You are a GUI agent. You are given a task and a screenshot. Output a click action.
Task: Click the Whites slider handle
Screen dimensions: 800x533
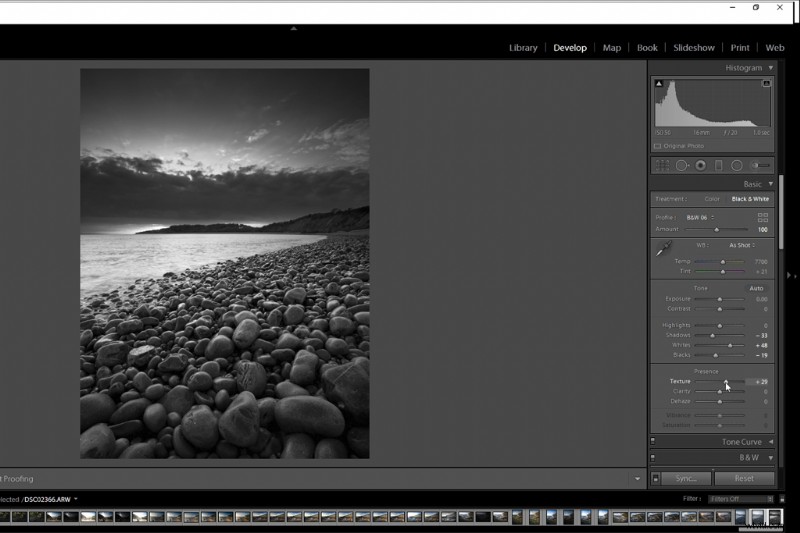coord(730,345)
